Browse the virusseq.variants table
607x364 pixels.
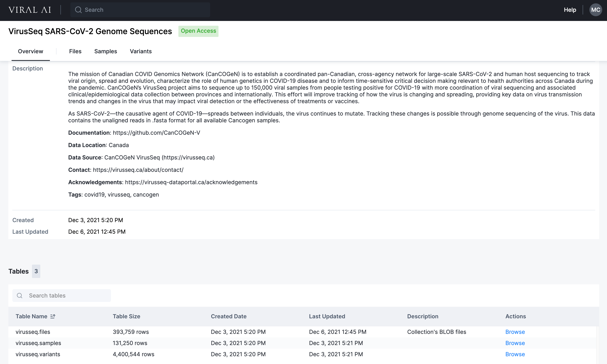point(515,354)
